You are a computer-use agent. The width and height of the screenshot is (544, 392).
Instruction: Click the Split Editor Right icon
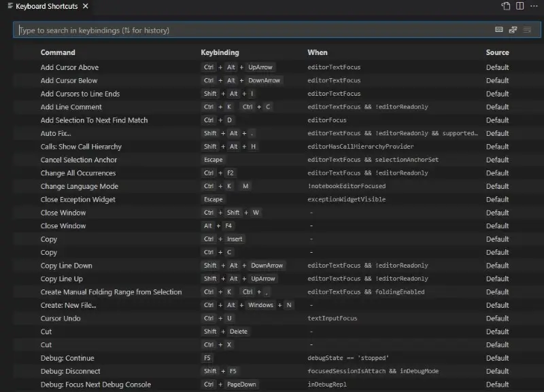[x=520, y=6]
